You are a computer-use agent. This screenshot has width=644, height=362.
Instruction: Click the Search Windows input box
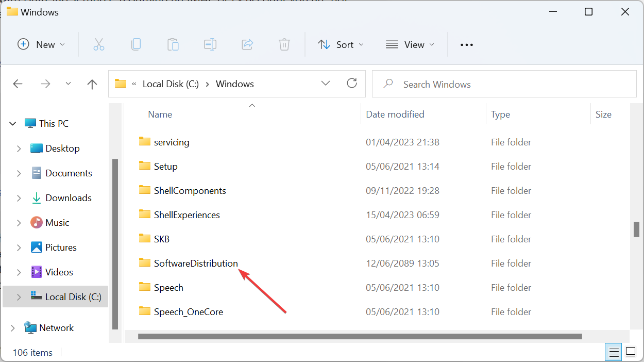pyautogui.click(x=504, y=84)
